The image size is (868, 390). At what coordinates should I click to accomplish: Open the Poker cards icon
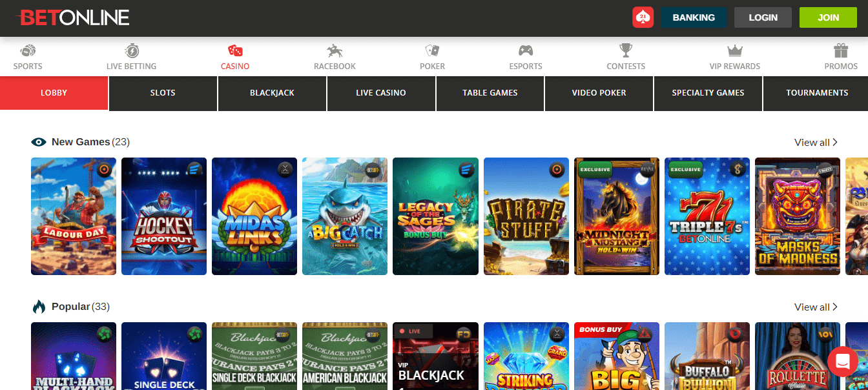point(432,51)
